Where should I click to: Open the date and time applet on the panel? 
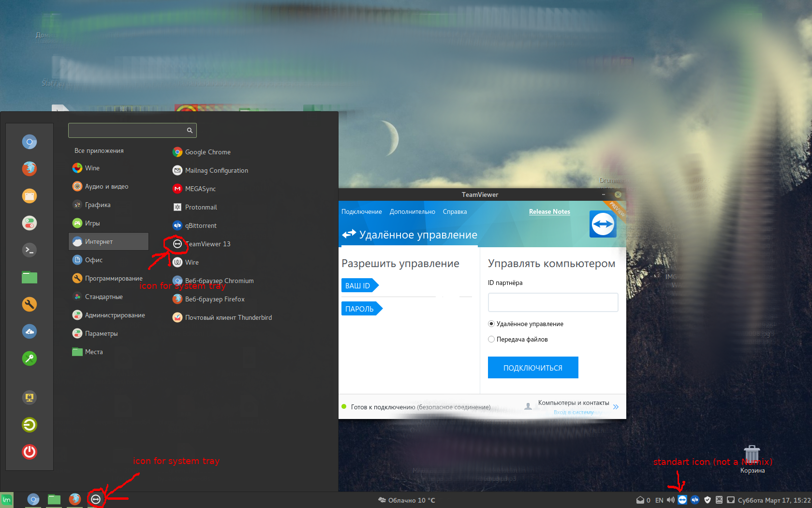774,500
